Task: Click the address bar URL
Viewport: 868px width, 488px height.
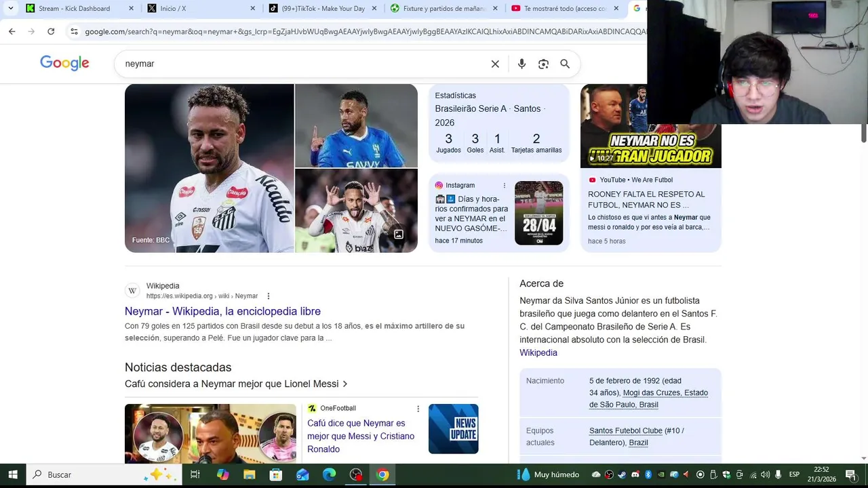Action: [365, 31]
